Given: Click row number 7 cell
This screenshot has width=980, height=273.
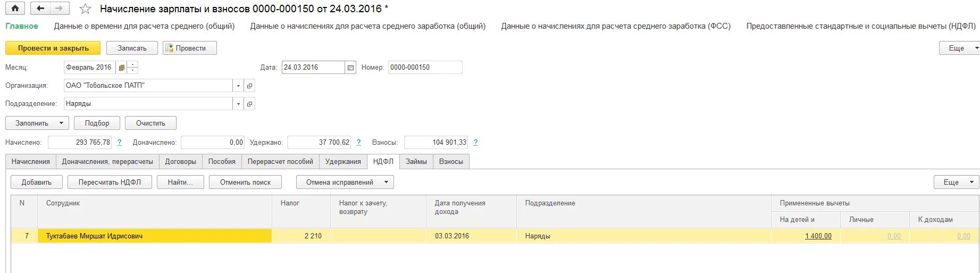Looking at the screenshot, I should pos(24,236).
